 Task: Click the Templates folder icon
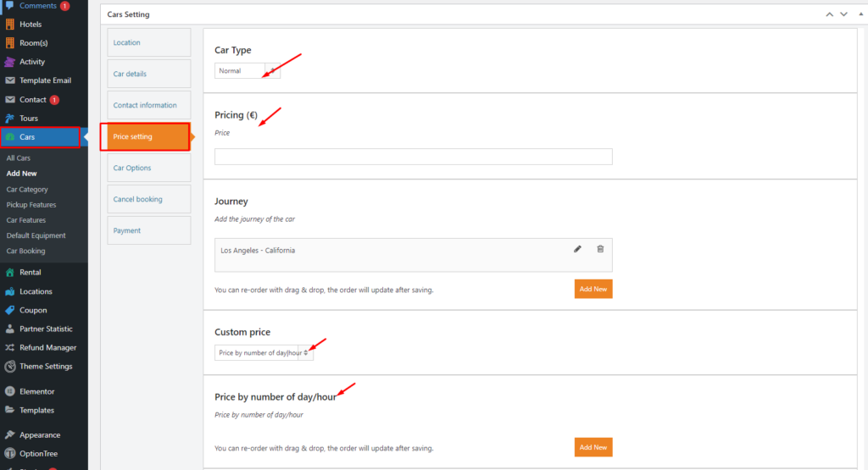9,410
